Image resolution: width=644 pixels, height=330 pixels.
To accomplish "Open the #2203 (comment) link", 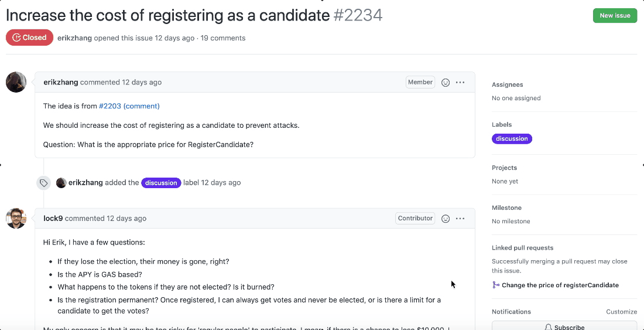I will [129, 106].
